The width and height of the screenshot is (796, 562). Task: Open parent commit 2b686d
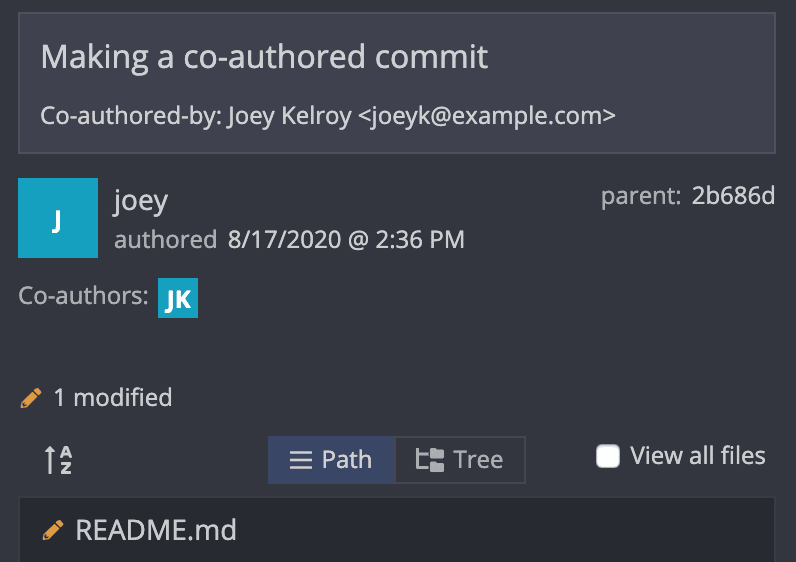pyautogui.click(x=733, y=196)
